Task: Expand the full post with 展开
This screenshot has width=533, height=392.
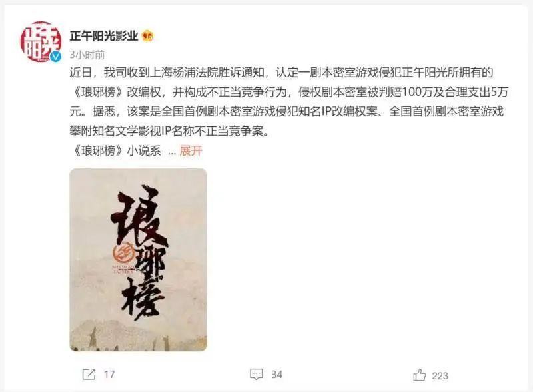Action: [x=191, y=150]
